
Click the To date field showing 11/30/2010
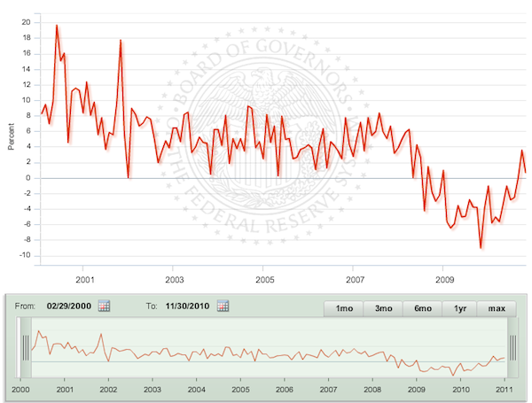coord(186,306)
